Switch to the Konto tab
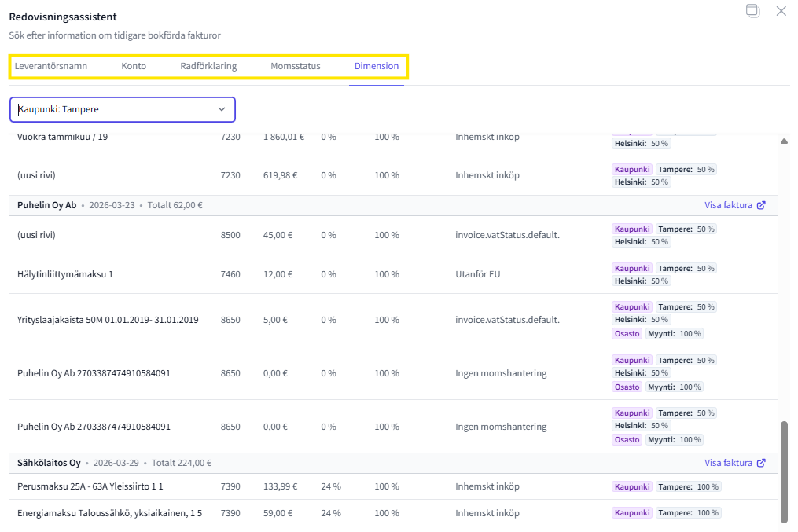Screen dimensions: 798x532 point(134,66)
